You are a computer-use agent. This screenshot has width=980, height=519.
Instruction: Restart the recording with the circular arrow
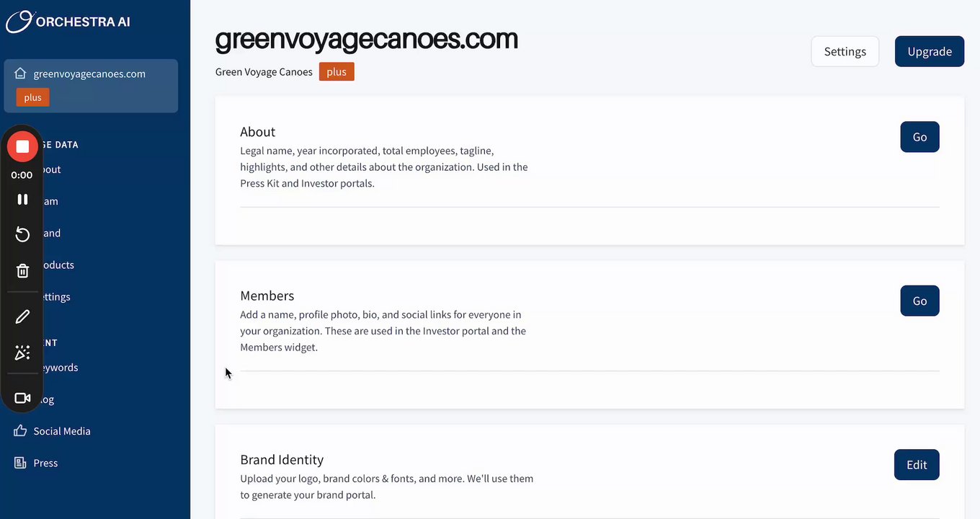pos(22,234)
